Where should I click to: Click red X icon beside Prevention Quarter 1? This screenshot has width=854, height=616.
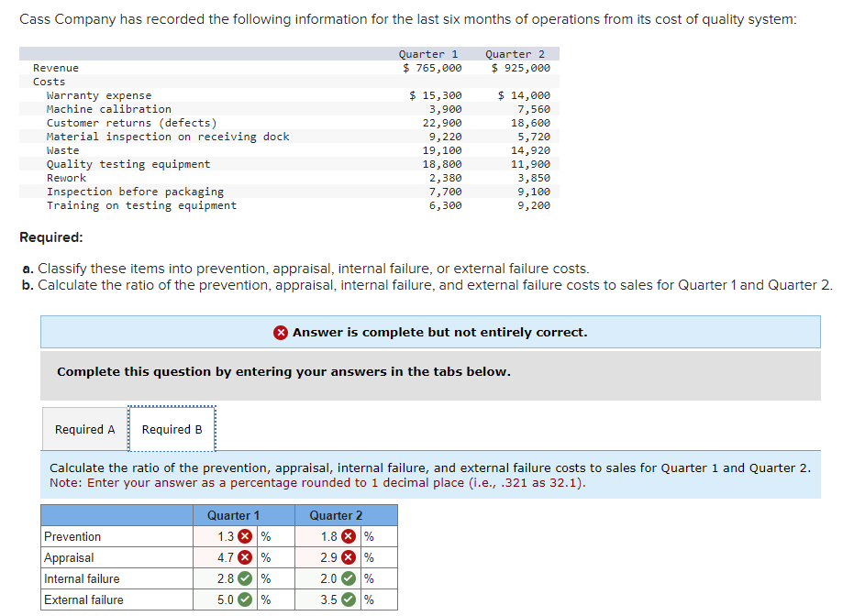pos(246,536)
